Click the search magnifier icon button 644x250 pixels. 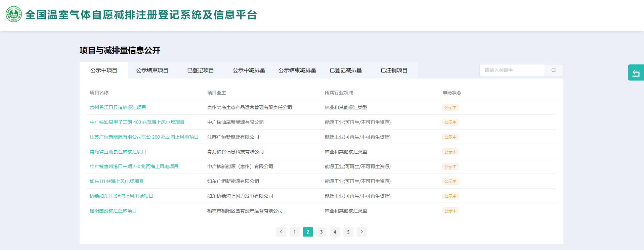[x=553, y=70]
